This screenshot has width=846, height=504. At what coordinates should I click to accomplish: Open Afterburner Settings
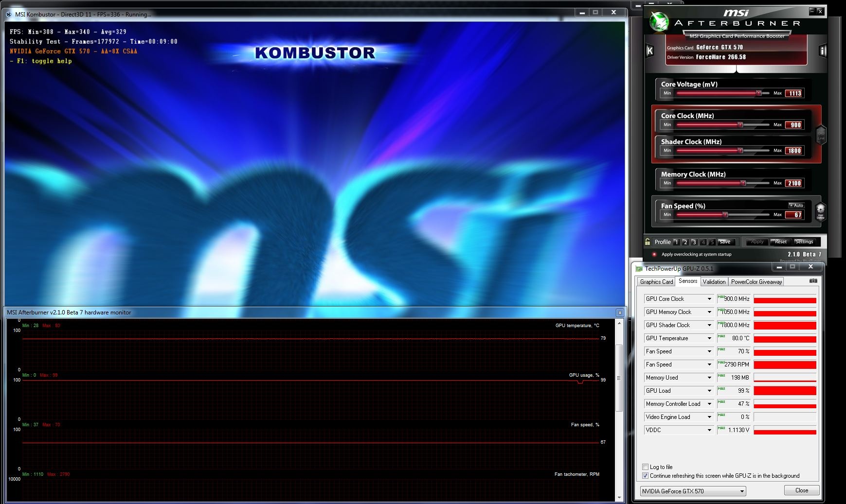click(x=804, y=242)
